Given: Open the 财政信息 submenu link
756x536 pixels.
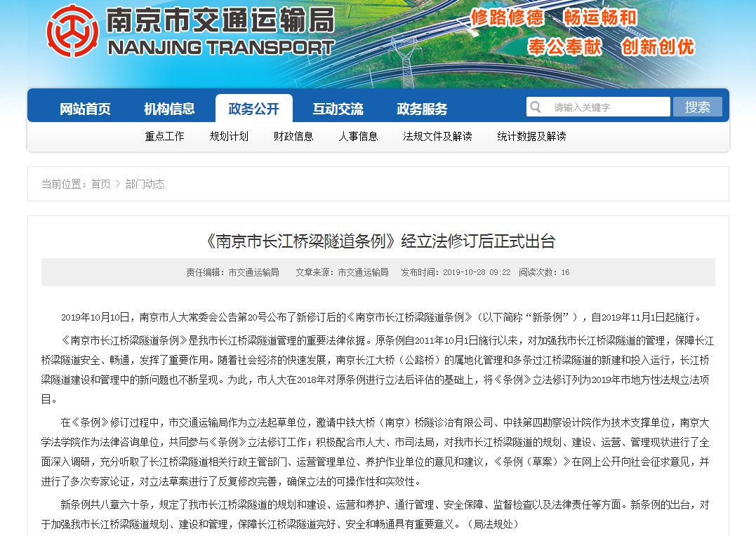Looking at the screenshot, I should tap(293, 136).
